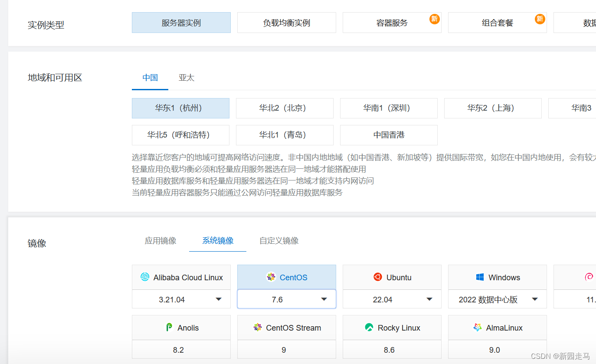The width and height of the screenshot is (596, 364).
Task: Click hint text starting 选择靠近您客户的地域
Action: pyautogui.click(x=364, y=157)
